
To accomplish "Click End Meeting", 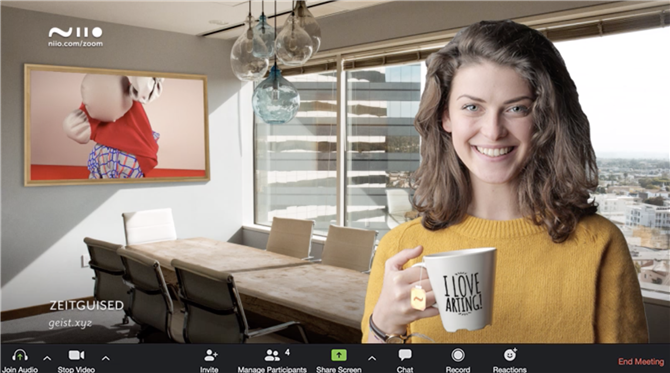I will 641,361.
